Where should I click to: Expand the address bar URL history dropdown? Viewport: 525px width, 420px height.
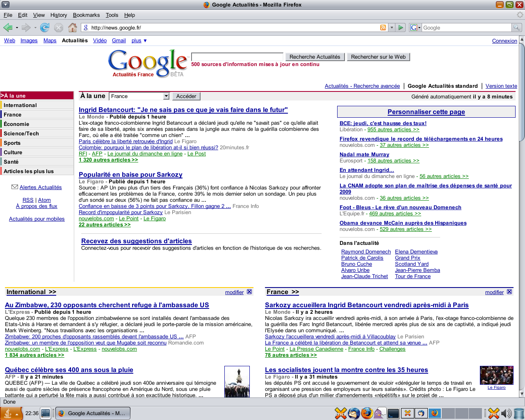click(391, 27)
